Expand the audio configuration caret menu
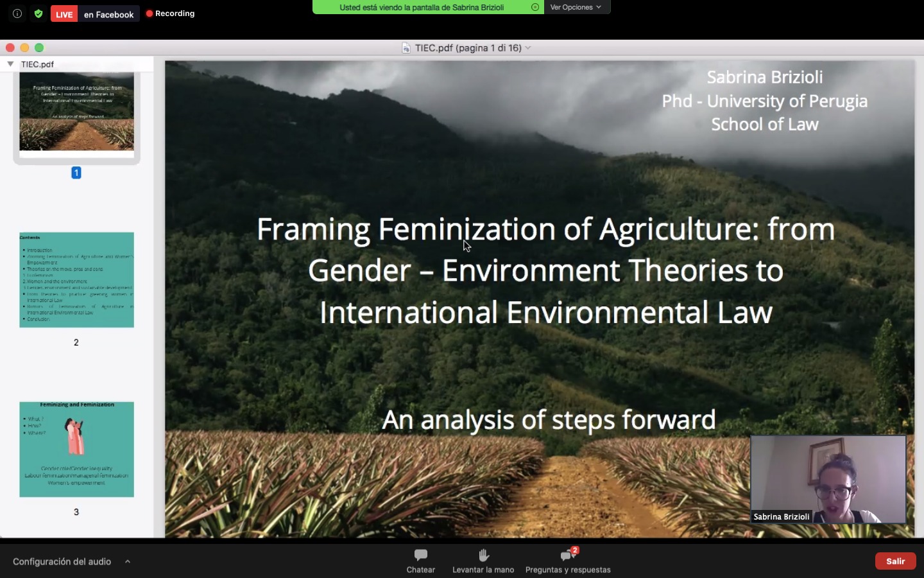This screenshot has width=924, height=578. [128, 561]
